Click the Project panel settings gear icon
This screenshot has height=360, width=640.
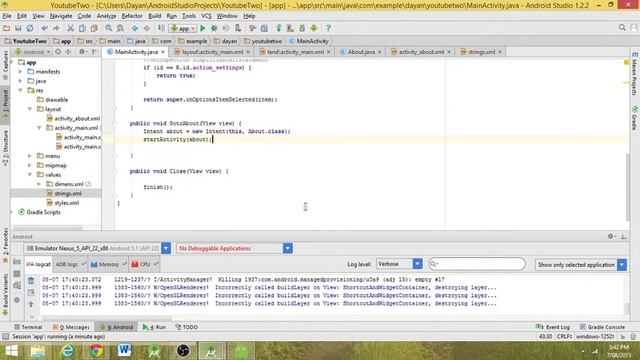tap(82, 52)
